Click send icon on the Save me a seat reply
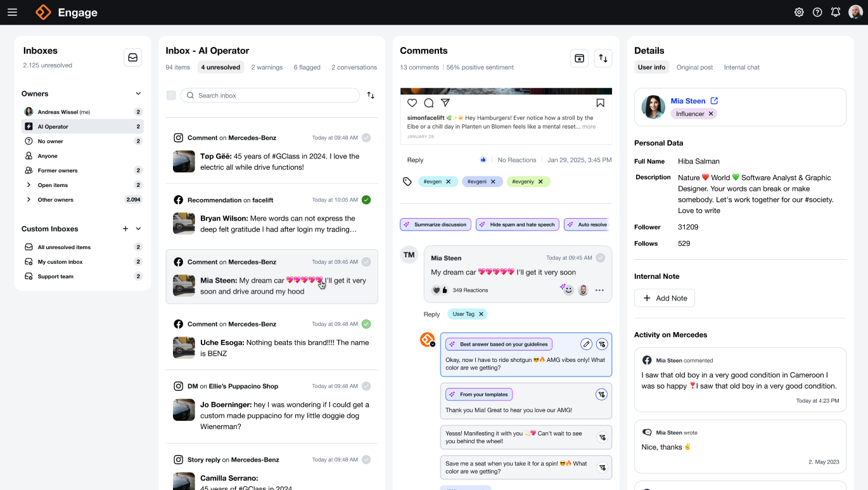The width and height of the screenshot is (868, 490). 603,468
